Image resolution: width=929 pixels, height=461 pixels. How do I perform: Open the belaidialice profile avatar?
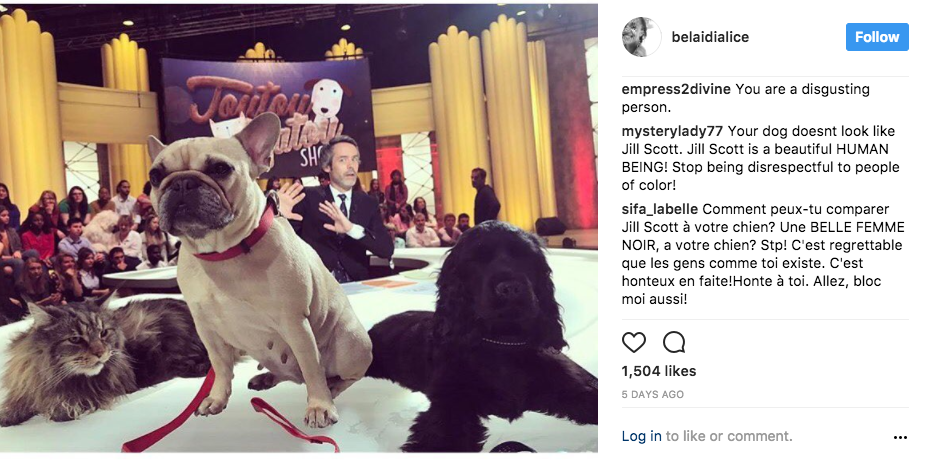pos(641,37)
